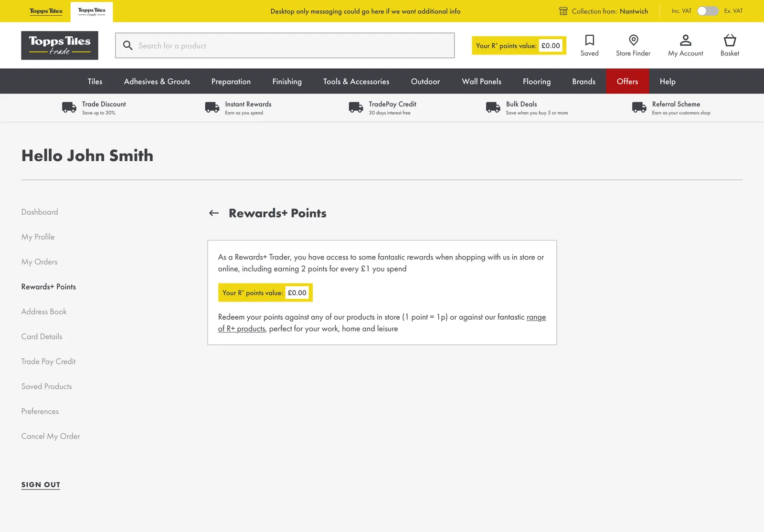Image resolution: width=764 pixels, height=532 pixels.
Task: Click the Saved bookmark icon
Action: click(589, 40)
